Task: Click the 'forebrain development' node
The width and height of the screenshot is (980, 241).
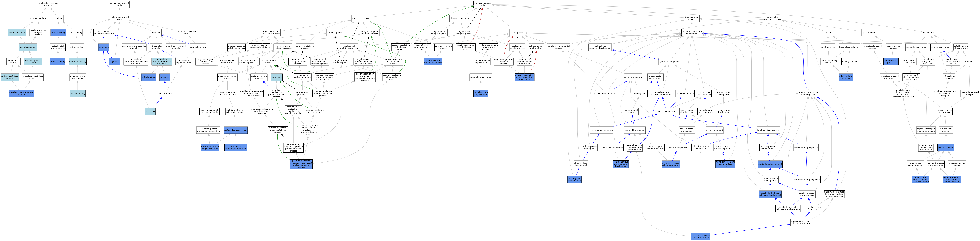Action: click(x=602, y=130)
